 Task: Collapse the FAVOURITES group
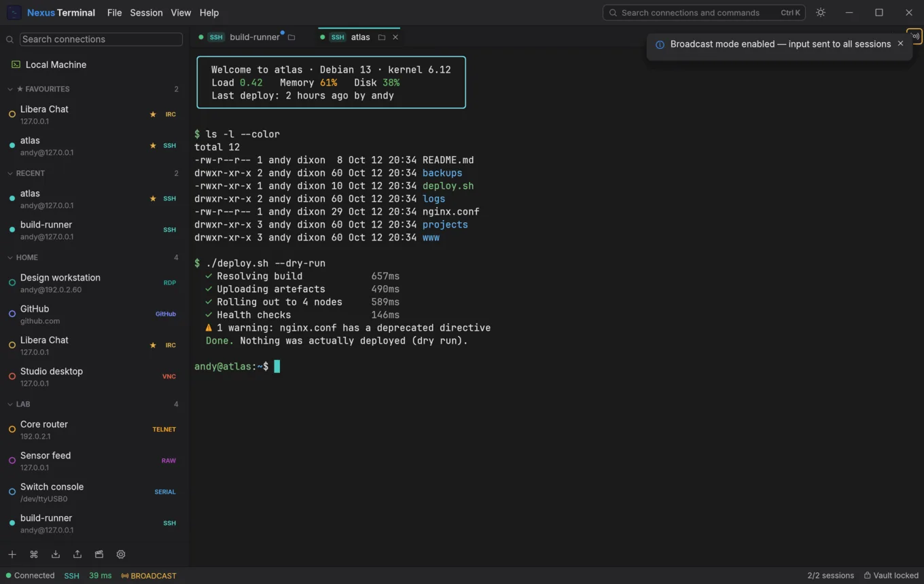(94, 89)
